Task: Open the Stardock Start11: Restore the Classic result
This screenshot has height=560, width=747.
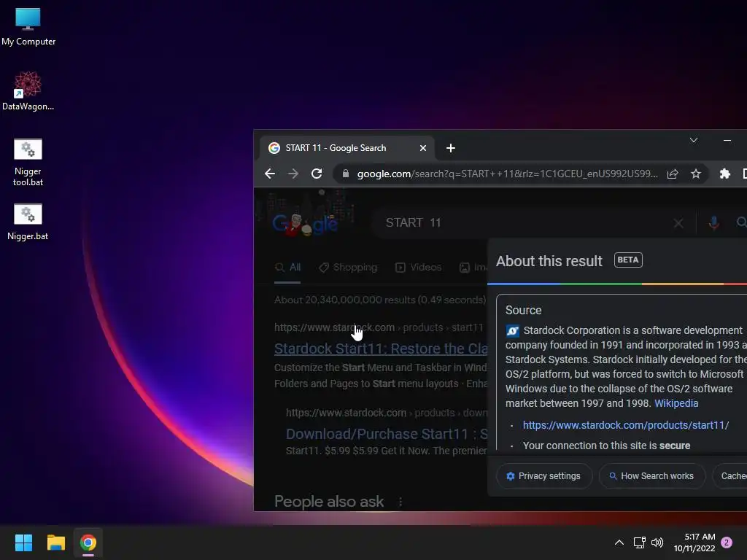Action: click(x=381, y=349)
